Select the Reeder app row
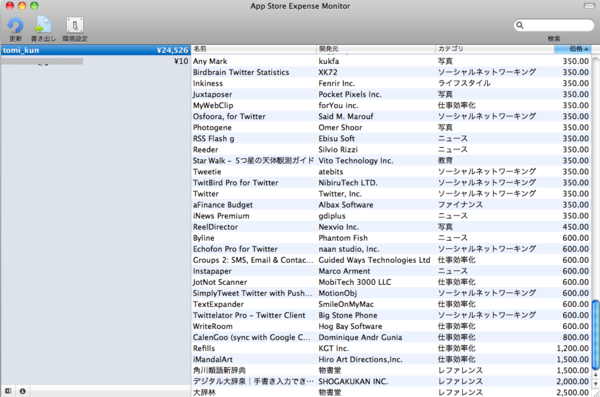 [391, 150]
